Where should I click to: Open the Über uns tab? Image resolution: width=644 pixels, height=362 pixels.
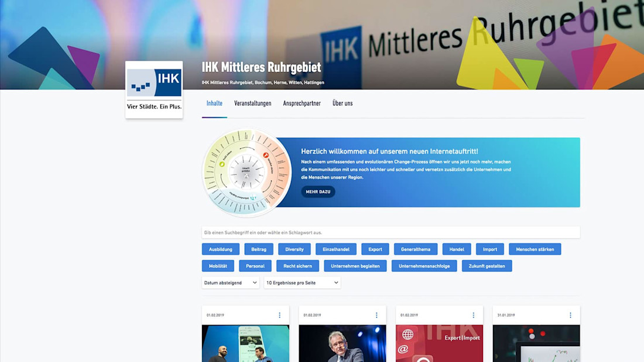342,104
